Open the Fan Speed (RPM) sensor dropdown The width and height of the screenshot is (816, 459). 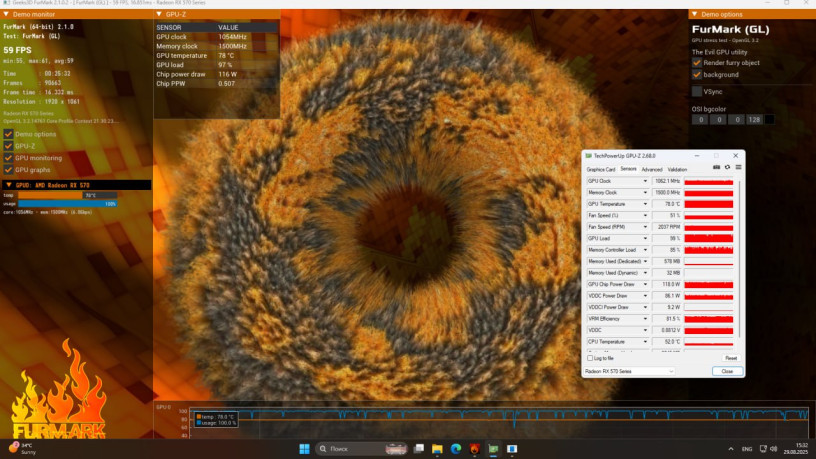click(x=645, y=227)
